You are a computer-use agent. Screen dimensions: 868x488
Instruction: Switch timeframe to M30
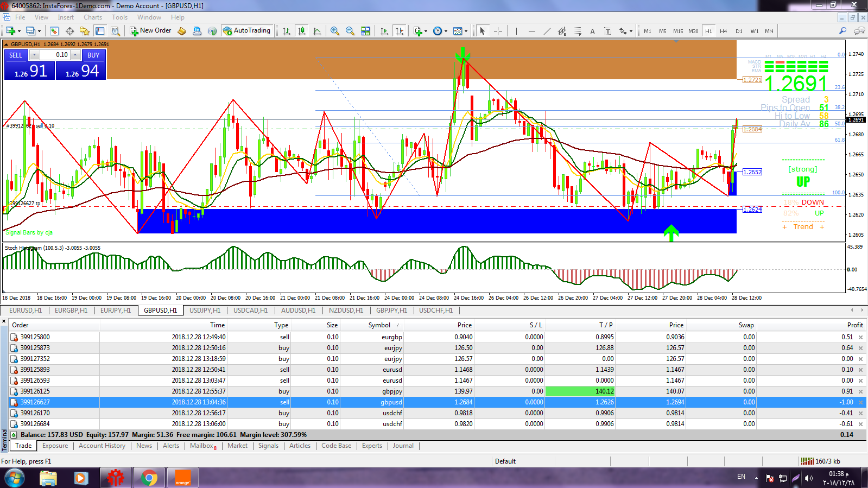[x=693, y=31]
